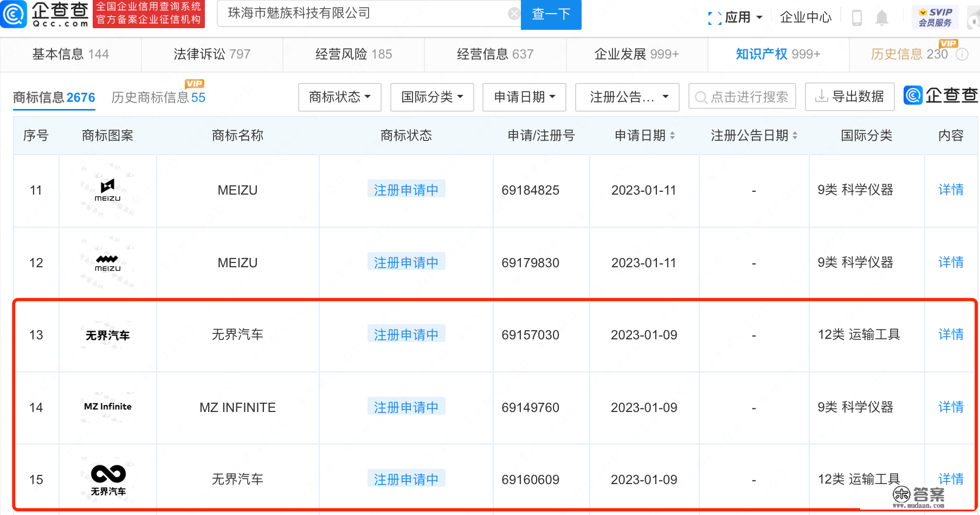Click the 点击进行搜索 trademark search field

[x=742, y=97]
